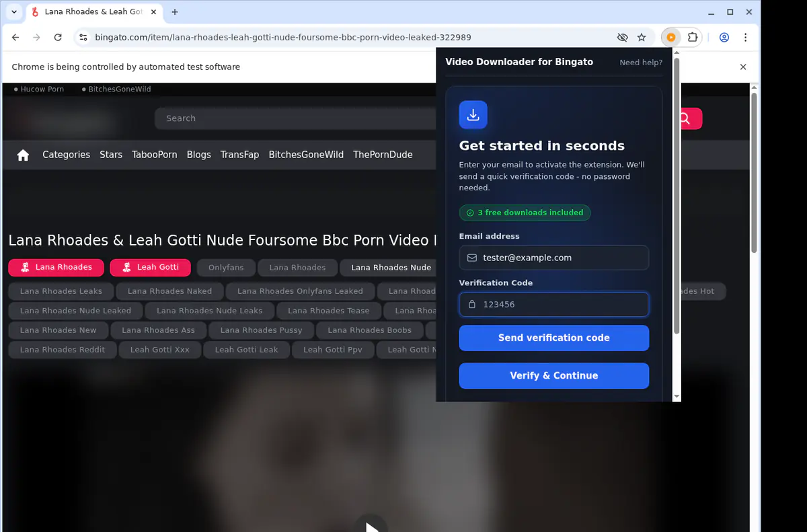Click Verify & Continue button
Screen dimensions: 807x532
[x=554, y=375]
